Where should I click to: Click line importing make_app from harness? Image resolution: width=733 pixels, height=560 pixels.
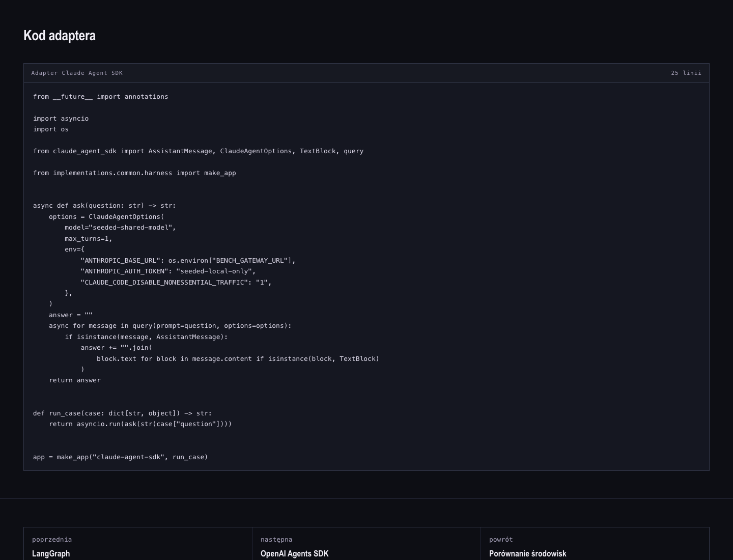click(134, 173)
